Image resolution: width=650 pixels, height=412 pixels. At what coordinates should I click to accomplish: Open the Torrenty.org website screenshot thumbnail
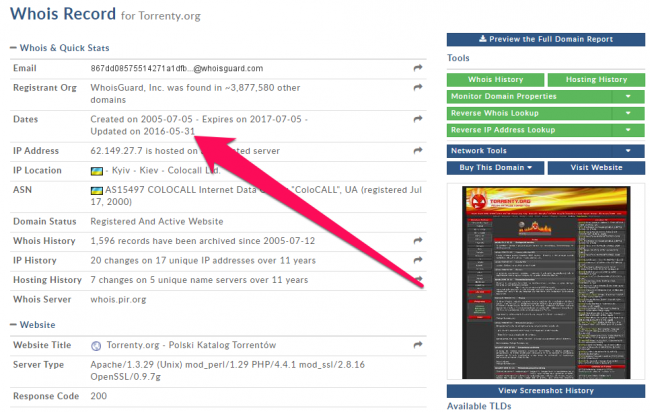(546, 282)
